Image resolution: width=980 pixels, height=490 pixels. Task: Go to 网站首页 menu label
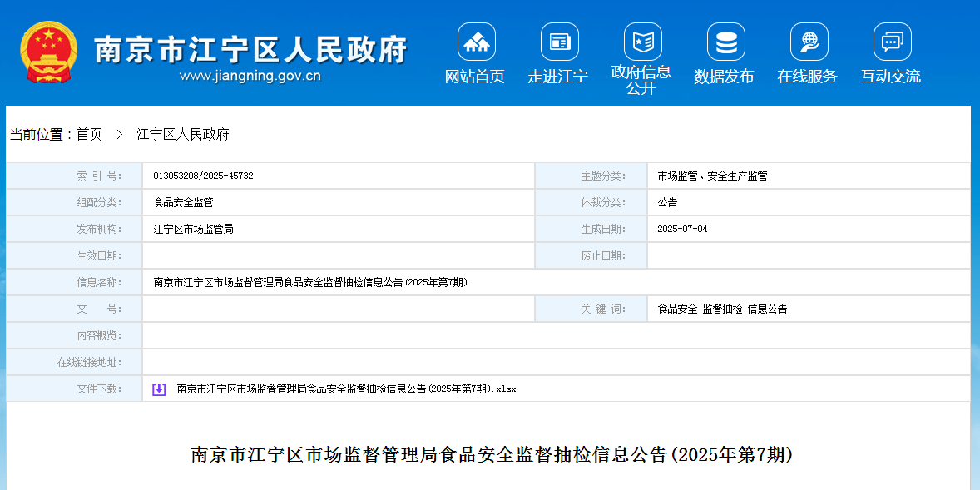coord(474,77)
